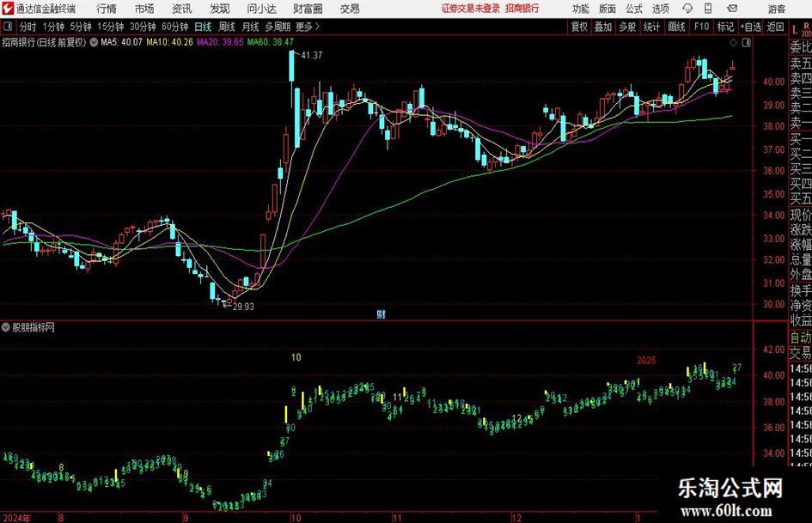The height and width of the screenshot is (523, 812).
Task: Click the 多股 multi-stock button
Action: [627, 27]
